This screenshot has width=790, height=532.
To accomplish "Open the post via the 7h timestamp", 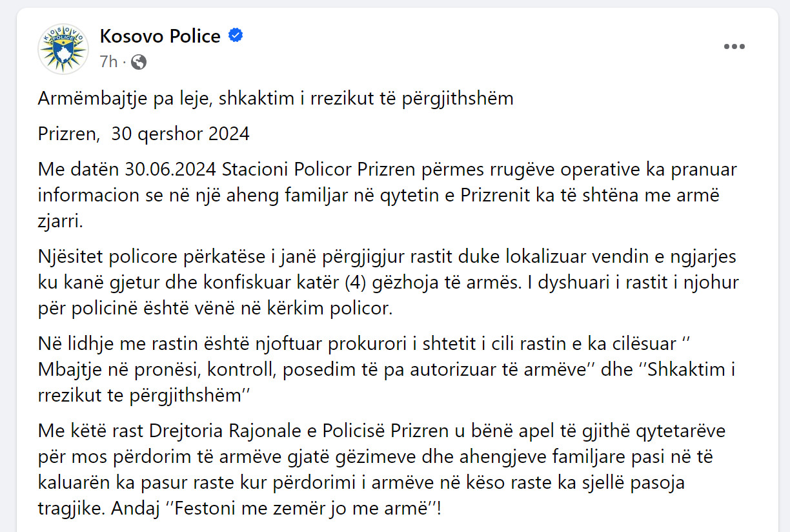I will (x=108, y=61).
